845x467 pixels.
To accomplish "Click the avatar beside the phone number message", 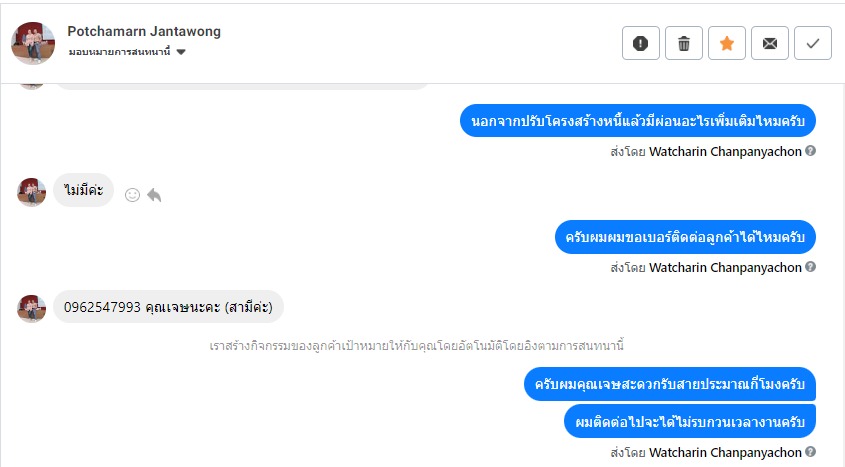I will [x=32, y=307].
